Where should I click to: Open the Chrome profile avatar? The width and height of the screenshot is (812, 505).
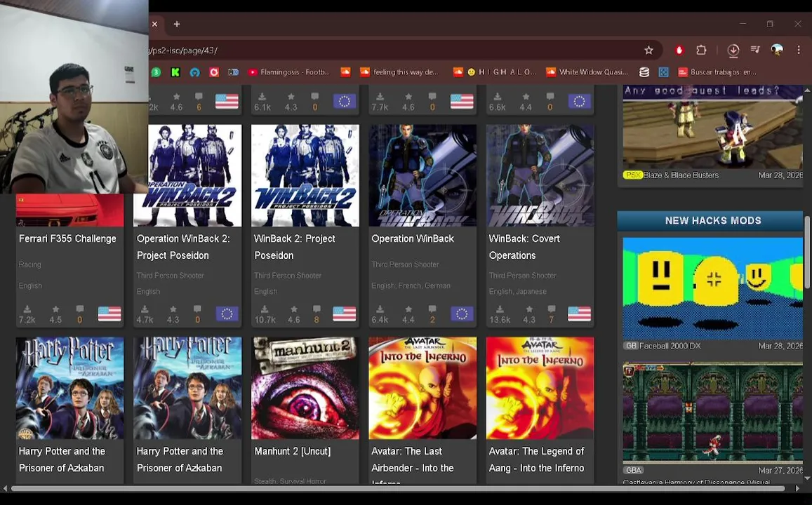pos(777,50)
